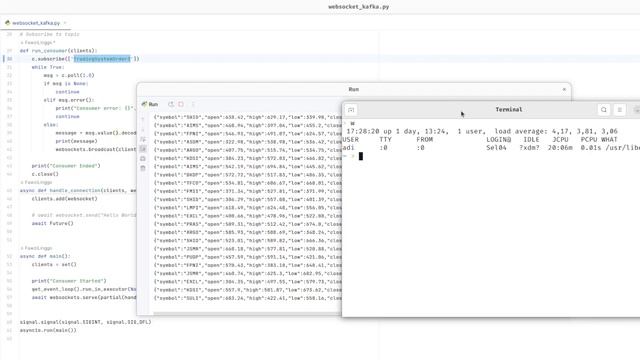Screen dimensions: 640x360
Task: Click the '20:06m' JCPU value in Terminal
Action: pos(560,148)
